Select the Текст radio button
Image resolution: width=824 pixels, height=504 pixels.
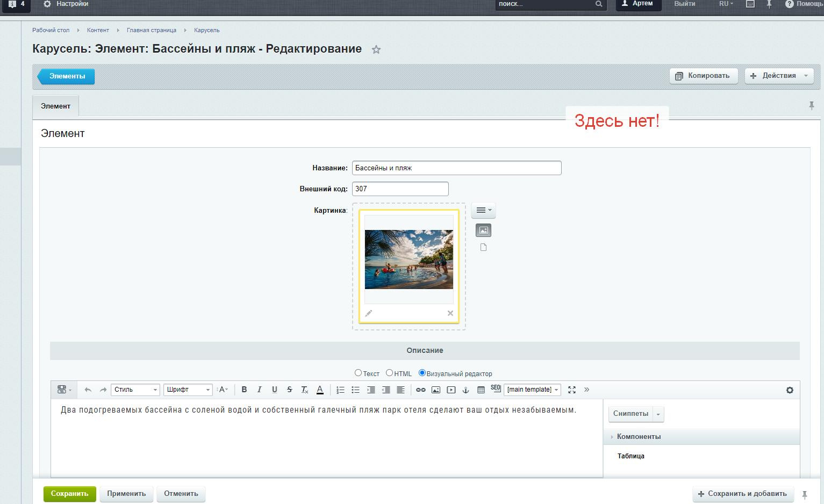358,373
